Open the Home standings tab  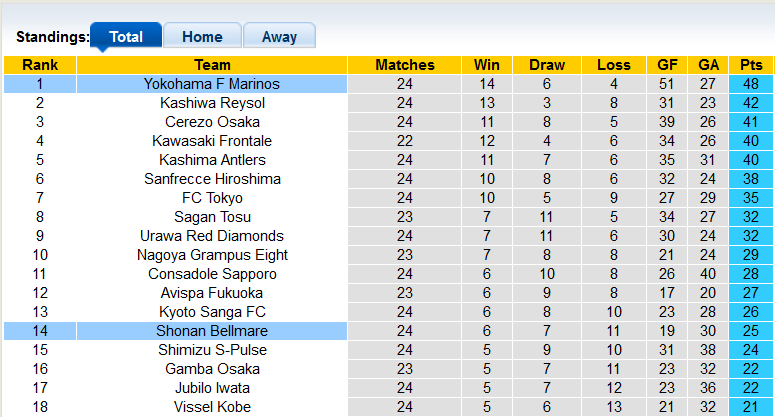pyautogui.click(x=202, y=37)
